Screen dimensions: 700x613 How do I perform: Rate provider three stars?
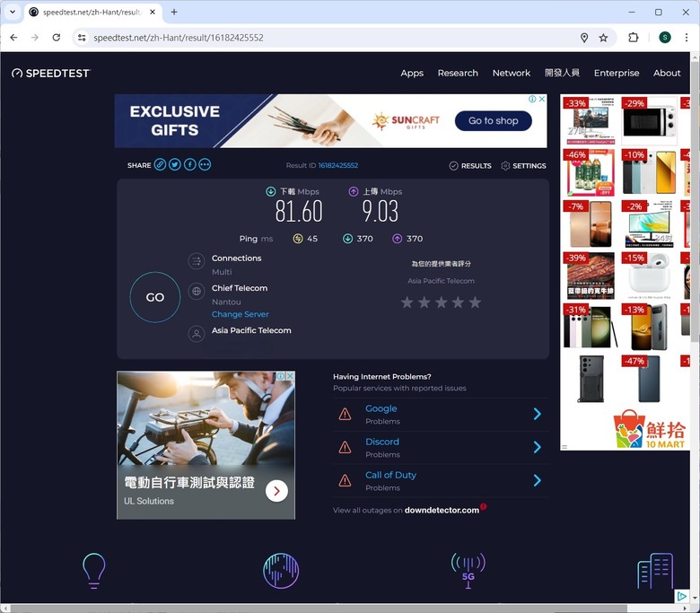coord(441,302)
